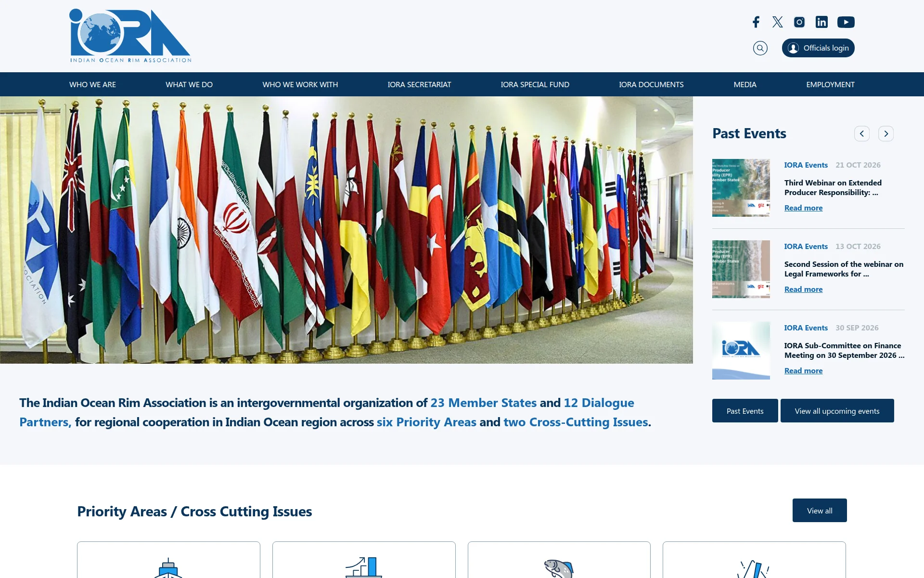Follow the six Priority Areas link
924x578 pixels.
click(426, 422)
